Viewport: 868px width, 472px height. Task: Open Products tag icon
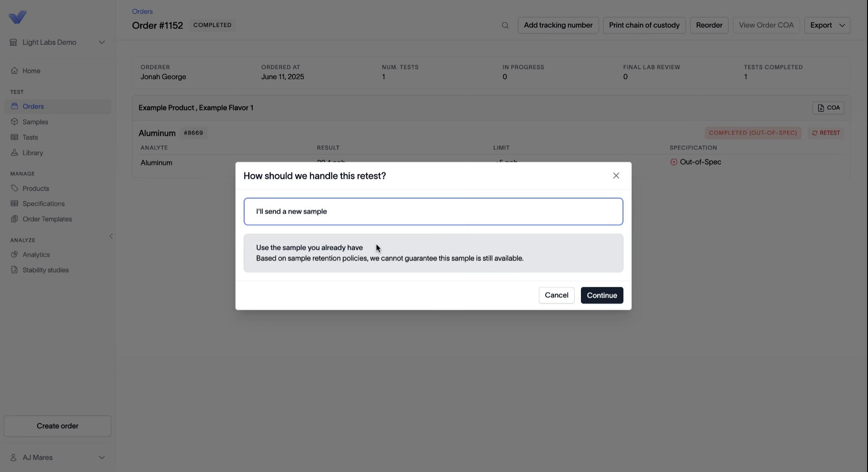14,188
